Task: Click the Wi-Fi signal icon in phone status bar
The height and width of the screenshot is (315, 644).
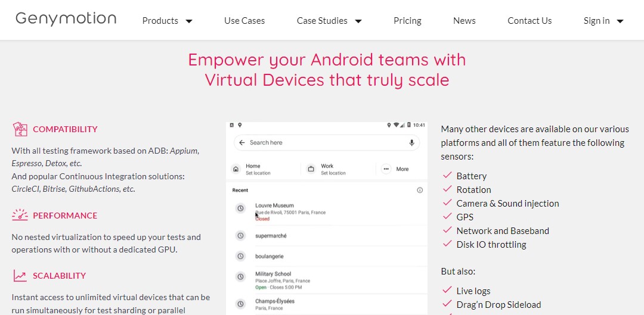Action: pos(396,125)
